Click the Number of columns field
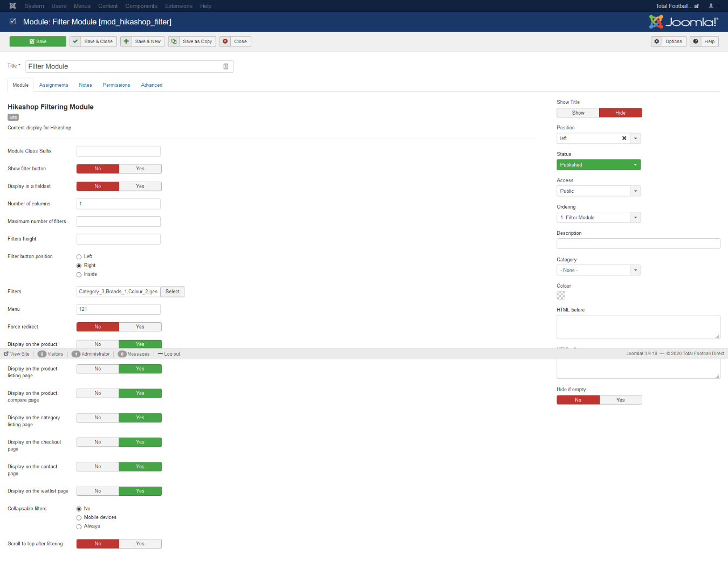The image size is (728, 582). (x=119, y=204)
